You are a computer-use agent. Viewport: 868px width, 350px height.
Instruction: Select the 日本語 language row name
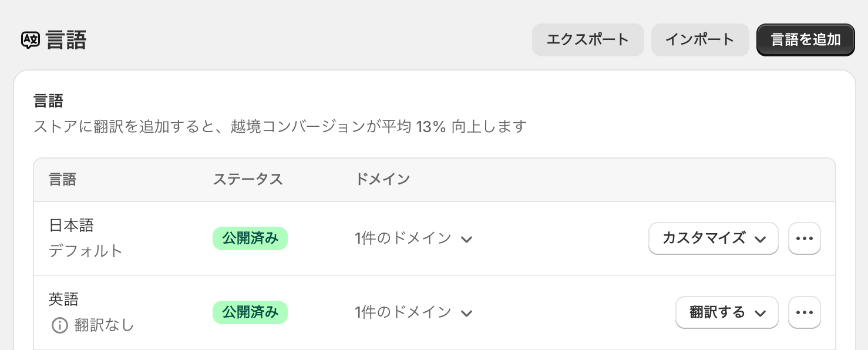(71, 226)
